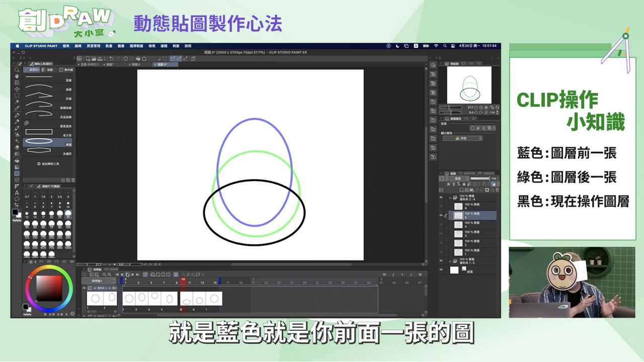644x362 pixels.
Task: Open the File menu (檔案)
Action: click(x=66, y=46)
